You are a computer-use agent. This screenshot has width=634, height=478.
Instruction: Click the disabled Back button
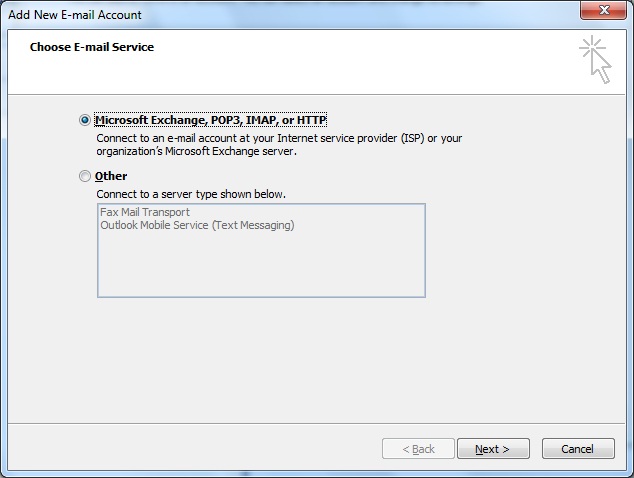coord(418,449)
